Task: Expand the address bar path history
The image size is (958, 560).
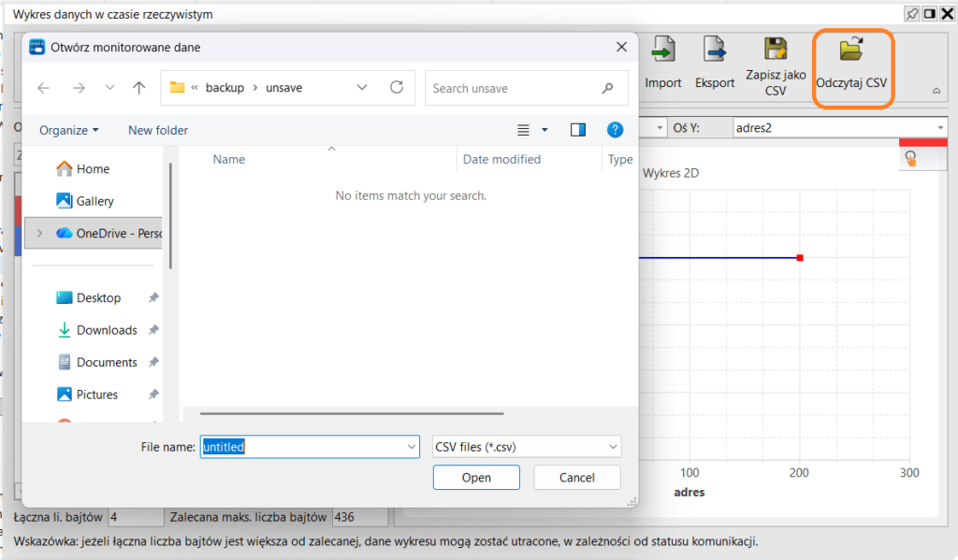Action: click(x=362, y=87)
